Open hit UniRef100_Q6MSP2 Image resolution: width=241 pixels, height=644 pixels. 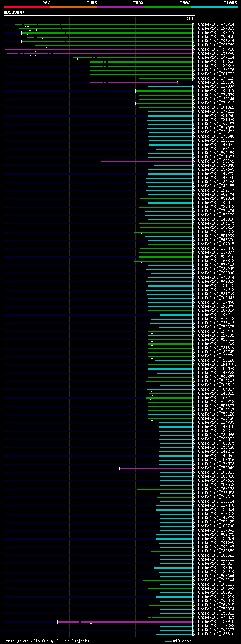[216, 261]
